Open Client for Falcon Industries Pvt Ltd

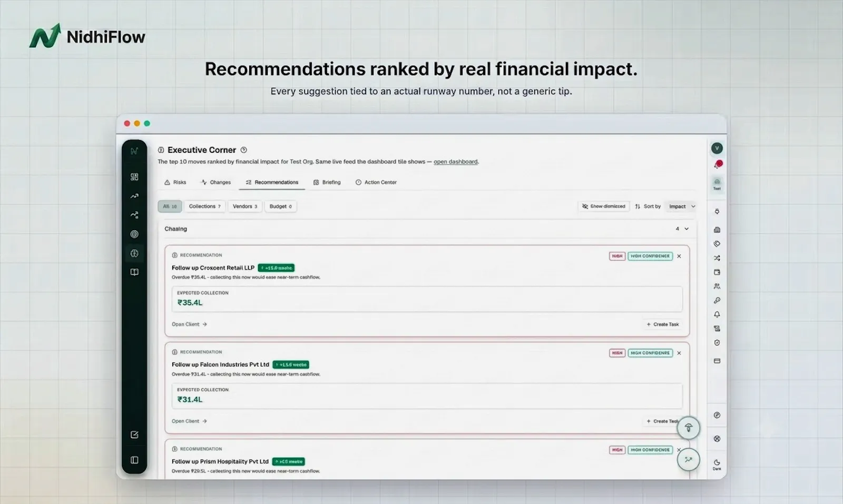coord(189,421)
